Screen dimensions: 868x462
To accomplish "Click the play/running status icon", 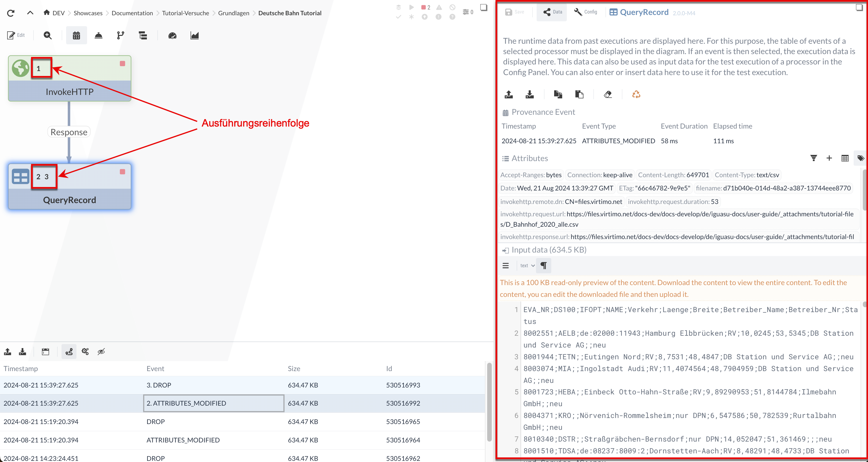I will pyautogui.click(x=411, y=7).
